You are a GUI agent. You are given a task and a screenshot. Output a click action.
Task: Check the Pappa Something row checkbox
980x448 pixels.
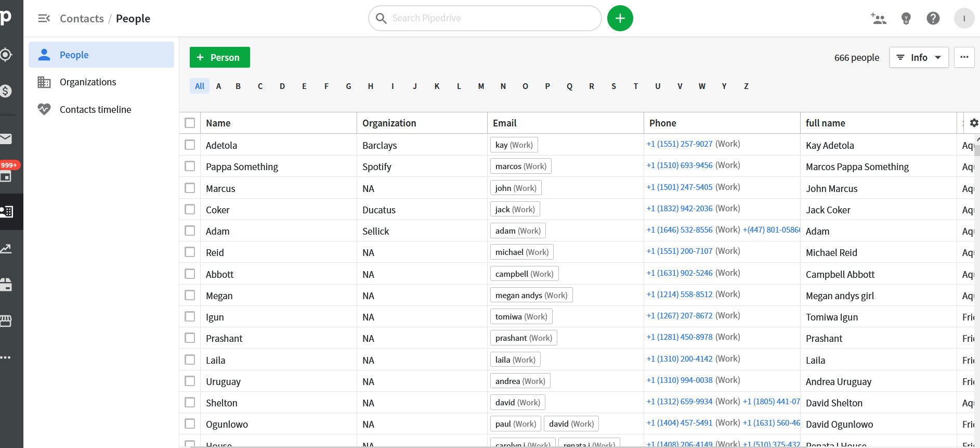click(x=190, y=166)
